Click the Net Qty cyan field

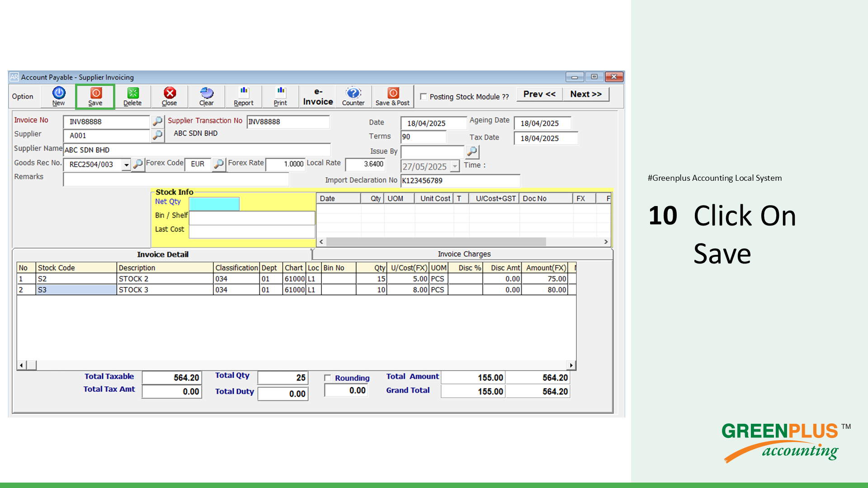pyautogui.click(x=214, y=204)
